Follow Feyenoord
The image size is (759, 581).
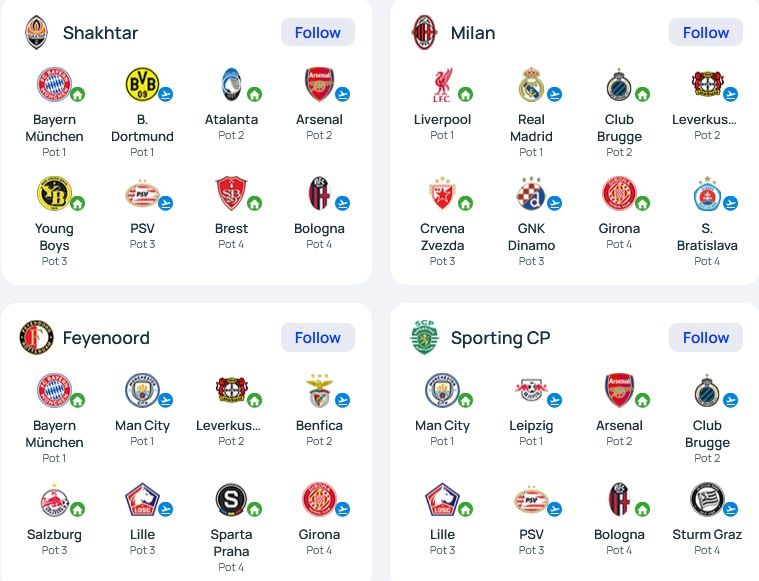[318, 337]
